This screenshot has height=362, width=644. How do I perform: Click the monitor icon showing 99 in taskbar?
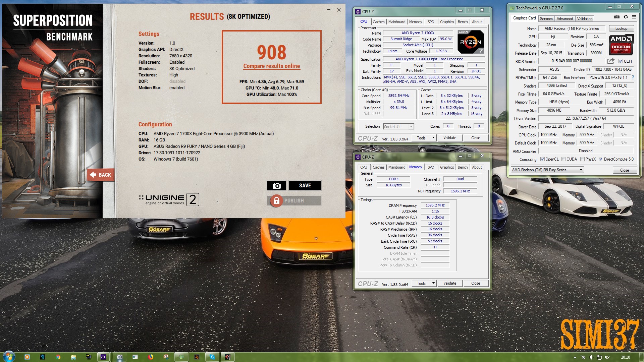pyautogui.click(x=89, y=357)
